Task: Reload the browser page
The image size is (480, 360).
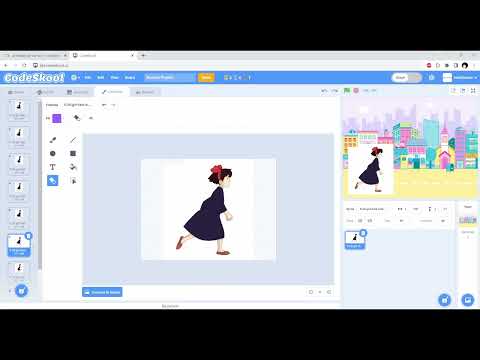Action: coord(24,65)
